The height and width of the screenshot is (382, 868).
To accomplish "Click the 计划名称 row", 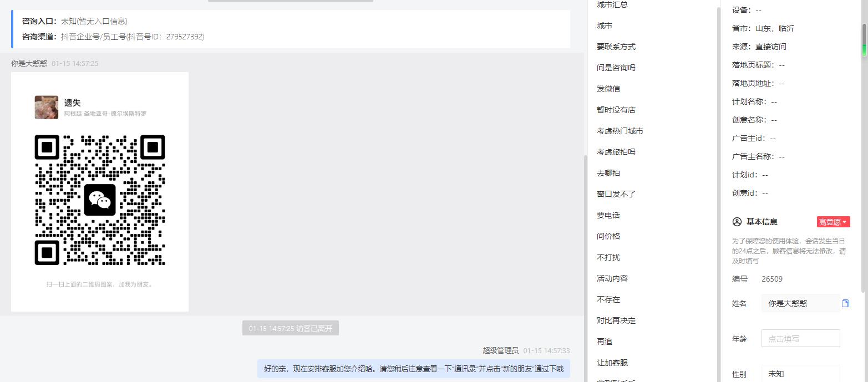I will click(754, 101).
